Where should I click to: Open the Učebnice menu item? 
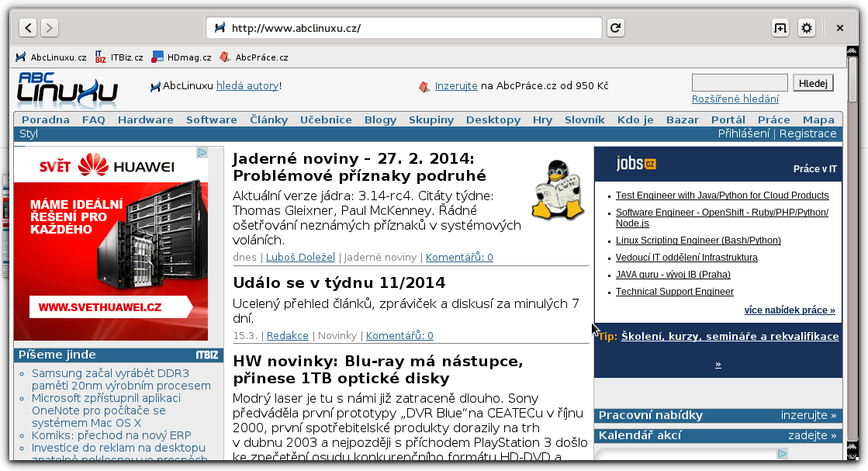point(326,119)
